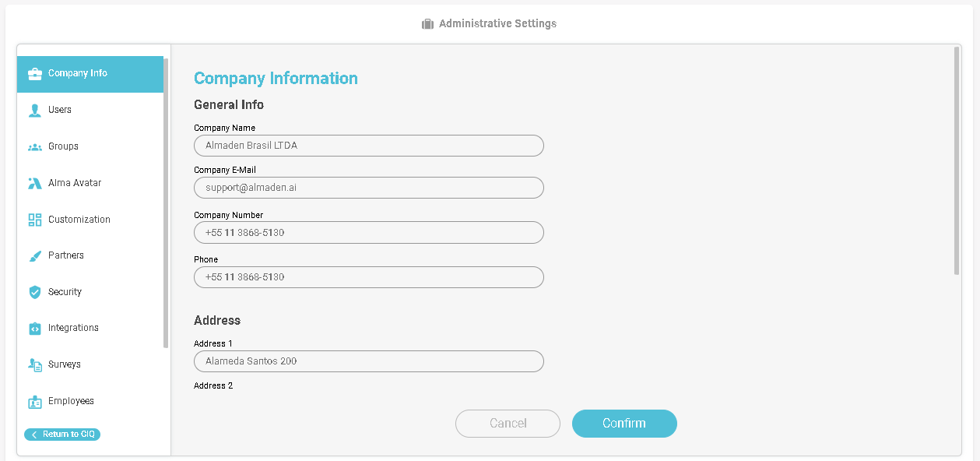Click the Employees badge icon
Screen dimensions: 980x461
point(34,402)
